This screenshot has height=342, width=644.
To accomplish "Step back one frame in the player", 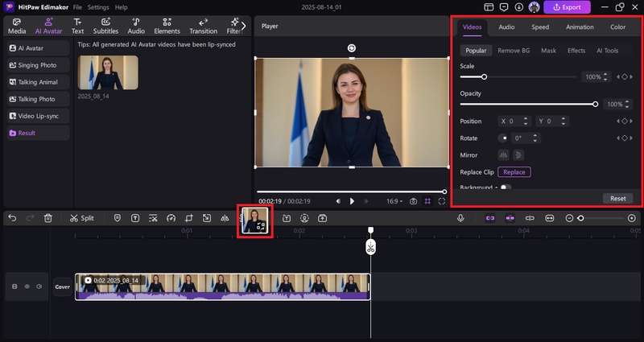I will click(338, 201).
